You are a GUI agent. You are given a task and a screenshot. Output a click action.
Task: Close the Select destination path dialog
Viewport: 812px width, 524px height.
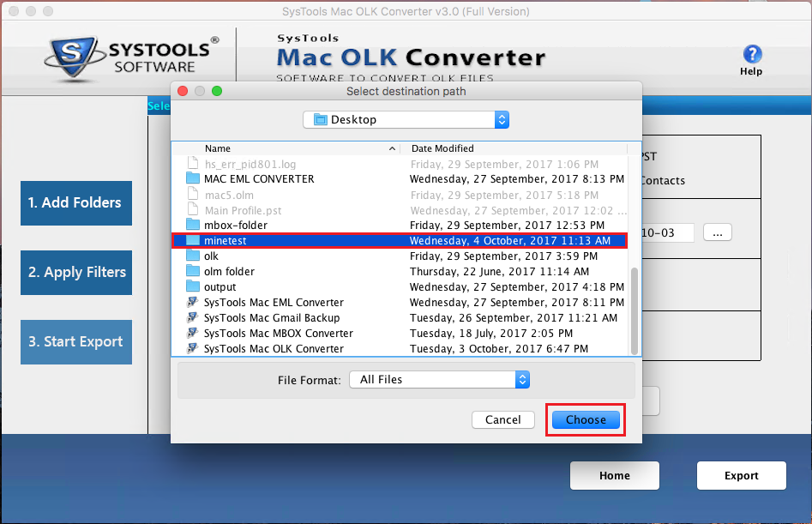click(x=183, y=91)
